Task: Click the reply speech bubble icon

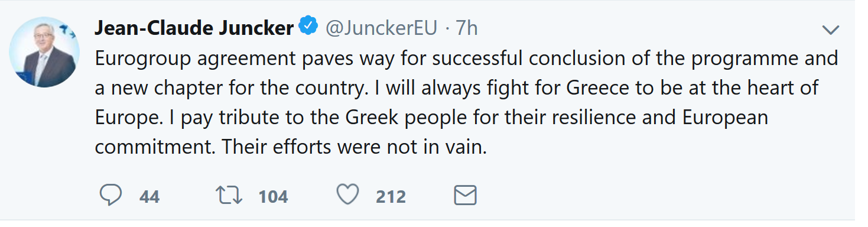Action: [x=110, y=196]
